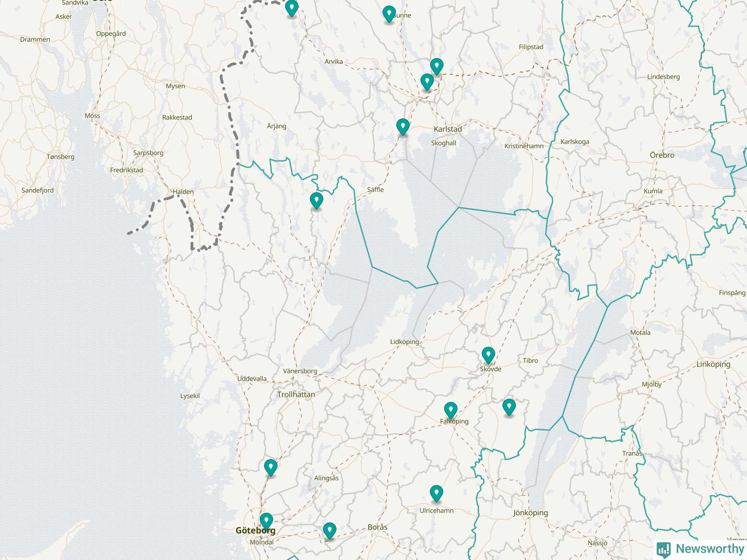
Task: Click the Jönköping city label
Action: click(x=530, y=513)
